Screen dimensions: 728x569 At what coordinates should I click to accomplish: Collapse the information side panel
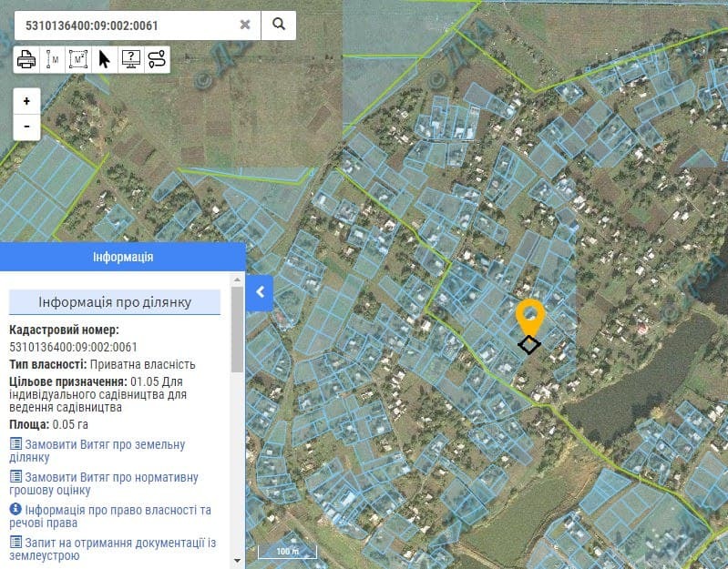point(260,292)
